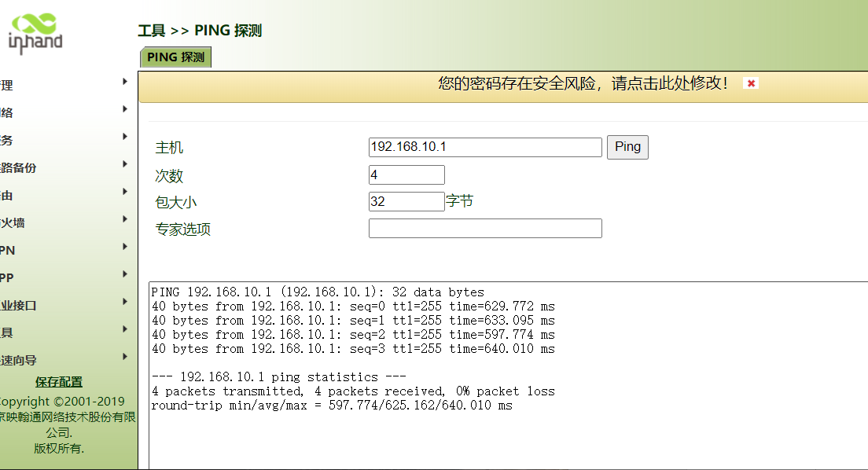
Task: Expand the arrow beside 路由 menu
Action: (125, 191)
